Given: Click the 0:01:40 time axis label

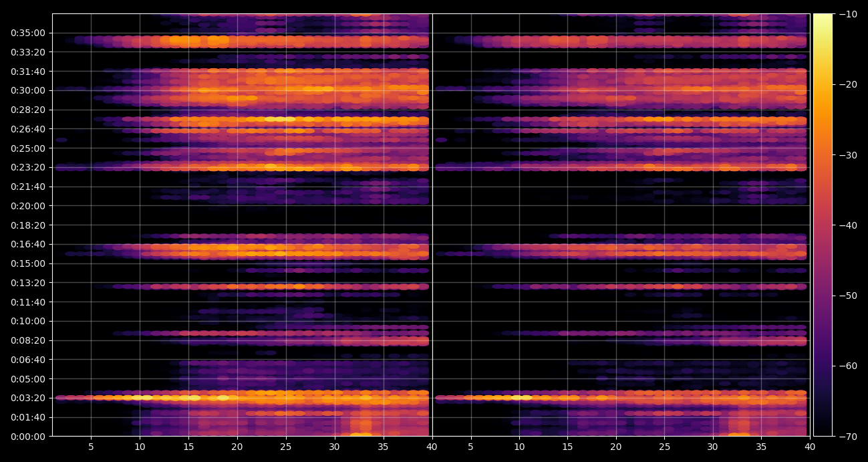Looking at the screenshot, I should (x=27, y=417).
